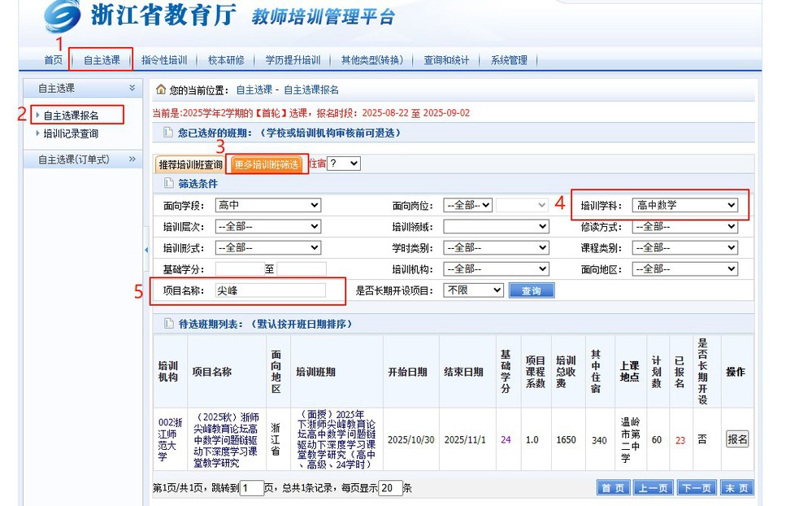Click the 上一页 pagination button
The width and height of the screenshot is (812, 506).
click(x=653, y=488)
